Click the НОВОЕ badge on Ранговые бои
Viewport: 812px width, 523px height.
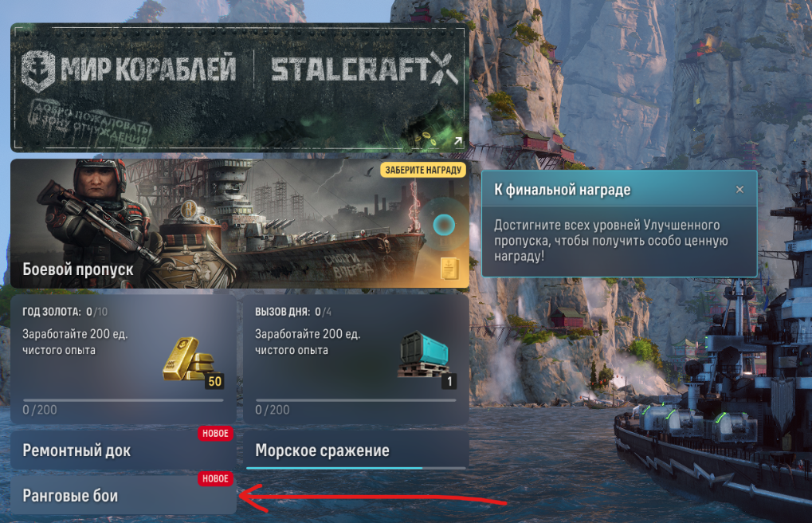click(x=215, y=478)
